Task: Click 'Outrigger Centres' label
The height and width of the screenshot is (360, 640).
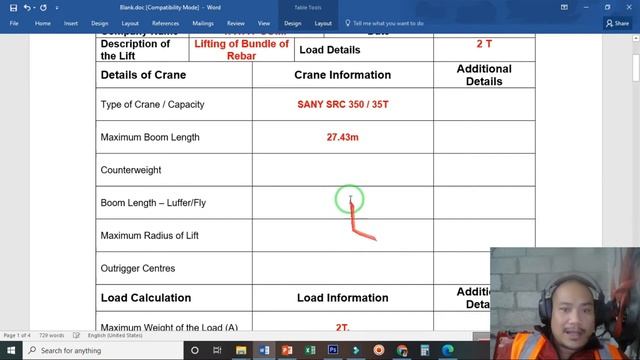Action: 138,268
